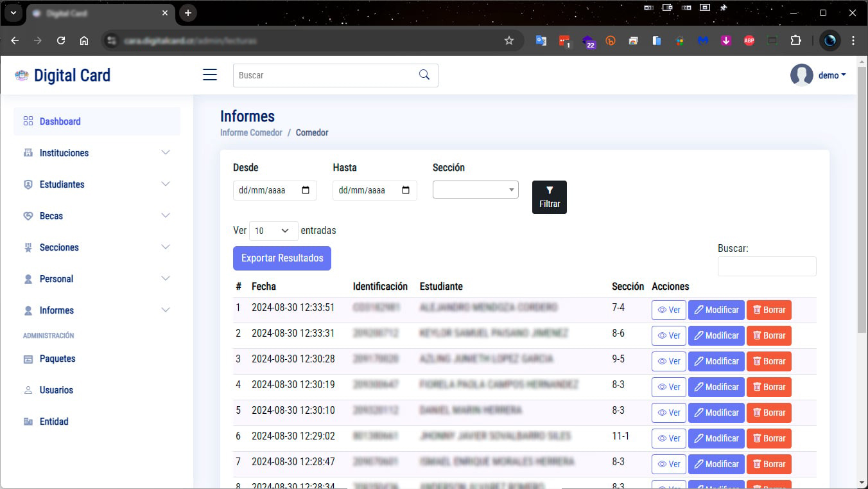868x489 pixels.
Task: View row 1 record with Ver button
Action: click(669, 310)
